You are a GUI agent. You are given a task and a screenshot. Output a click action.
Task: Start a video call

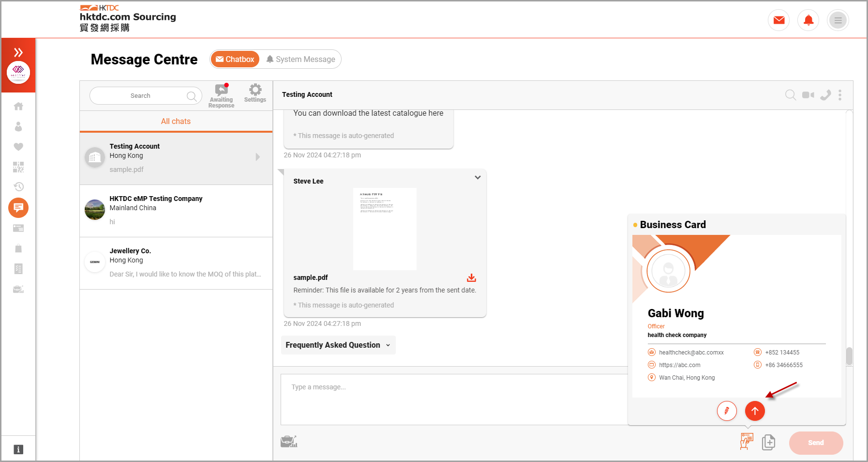coord(808,95)
